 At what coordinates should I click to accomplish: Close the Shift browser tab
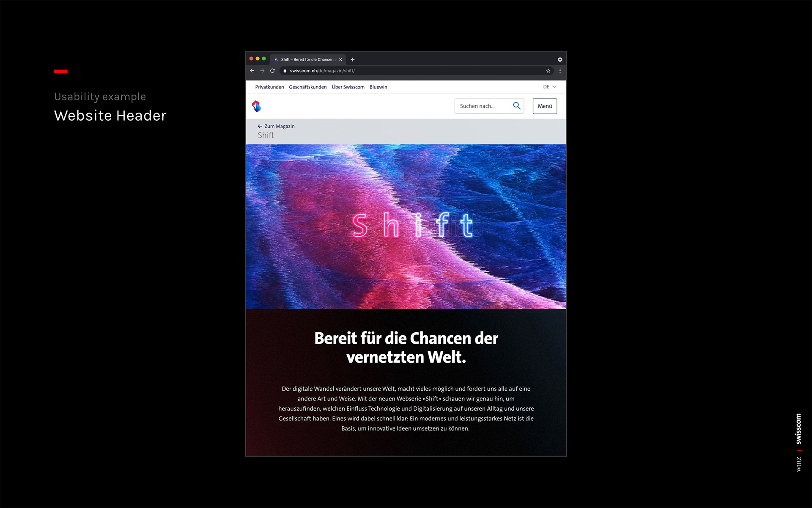[340, 60]
